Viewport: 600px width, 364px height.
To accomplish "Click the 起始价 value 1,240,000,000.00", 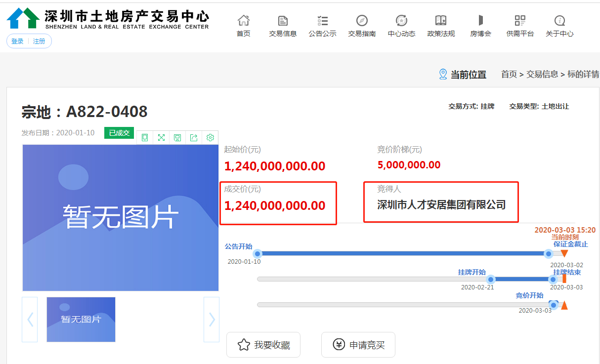I will [x=275, y=166].
